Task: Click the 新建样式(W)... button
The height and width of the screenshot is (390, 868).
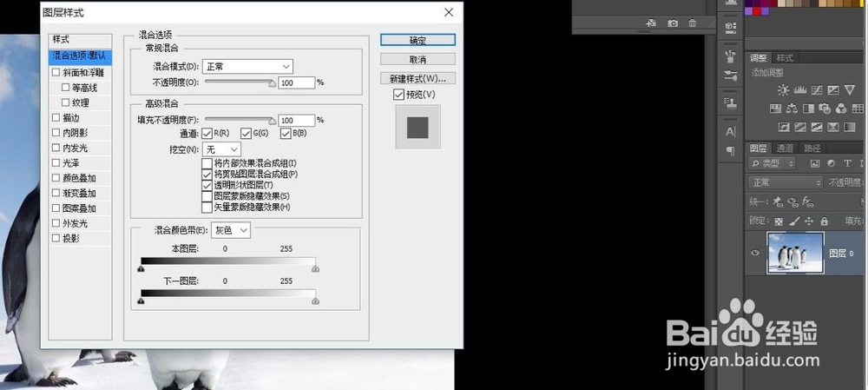Action: 418,78
